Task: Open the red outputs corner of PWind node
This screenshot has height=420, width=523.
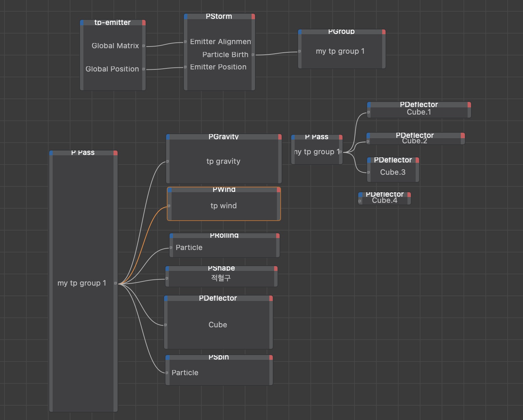Action: [279, 190]
